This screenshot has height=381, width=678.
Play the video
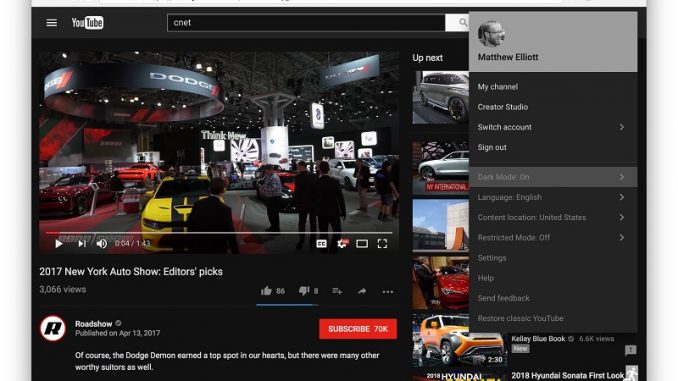tap(59, 244)
